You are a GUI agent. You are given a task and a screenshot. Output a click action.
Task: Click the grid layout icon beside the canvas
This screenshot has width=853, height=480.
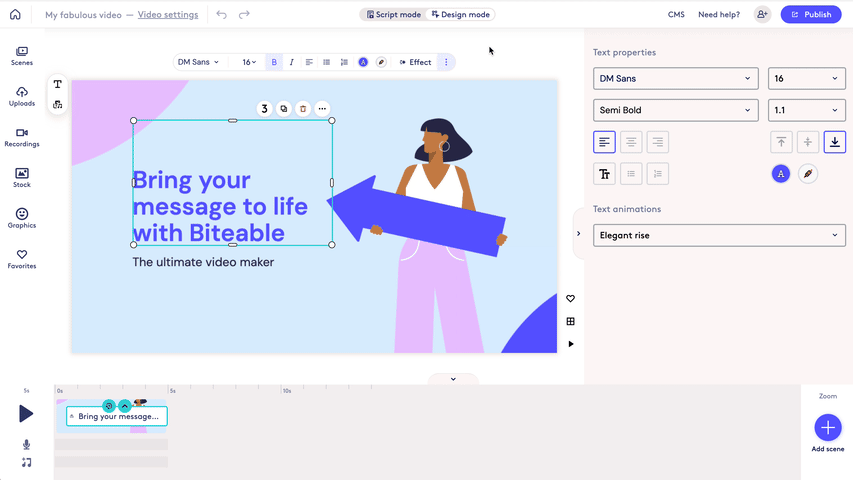pos(570,321)
